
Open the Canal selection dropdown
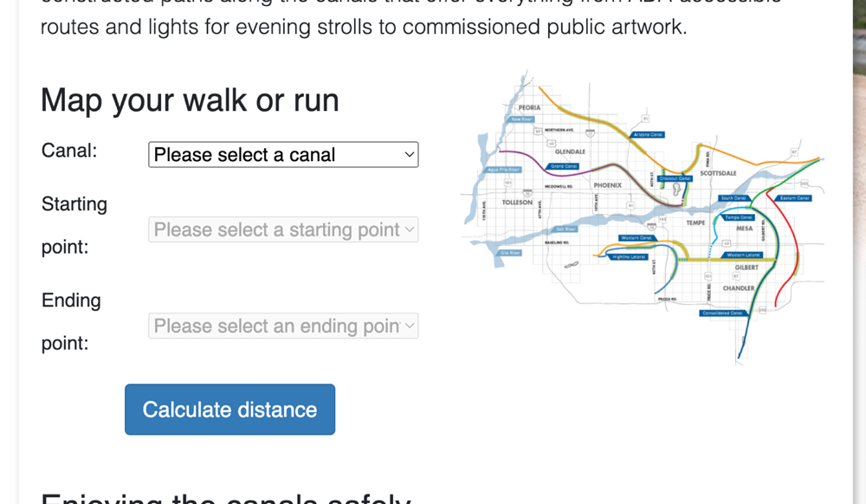[283, 155]
